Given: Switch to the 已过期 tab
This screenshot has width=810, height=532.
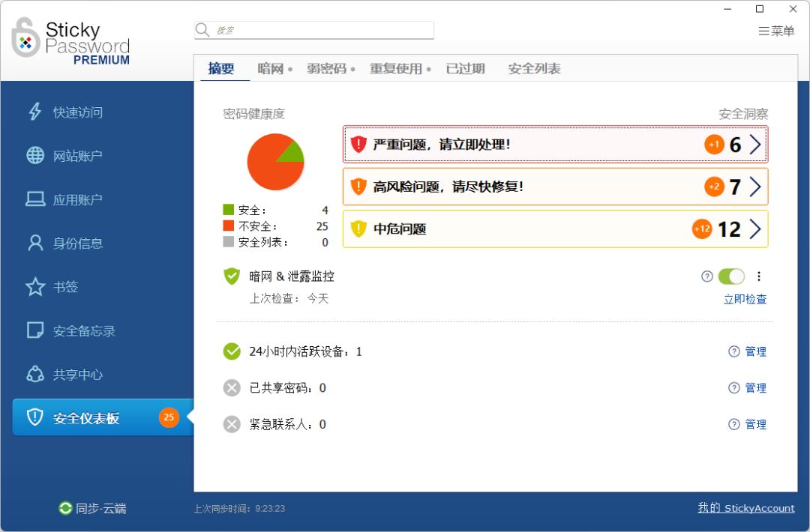Looking at the screenshot, I should [466, 68].
